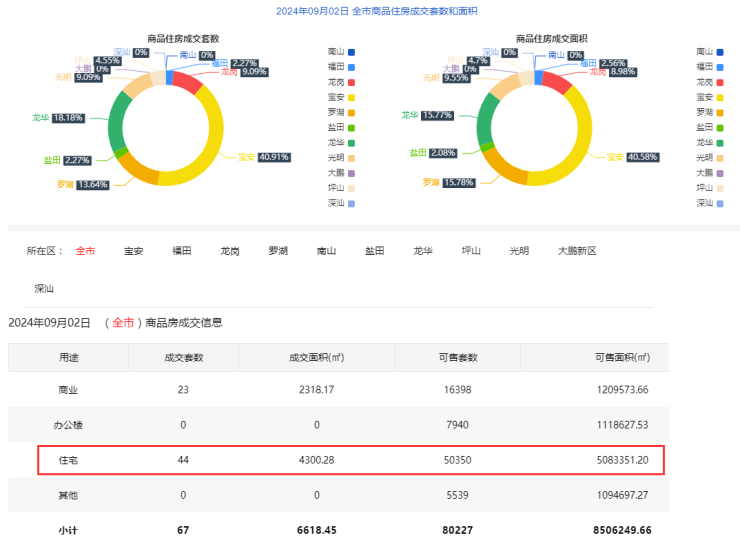Image resolution: width=740 pixels, height=551 pixels.
Task: Toggle 南山 legend item in left chart (成交套数)
Action: point(341,51)
